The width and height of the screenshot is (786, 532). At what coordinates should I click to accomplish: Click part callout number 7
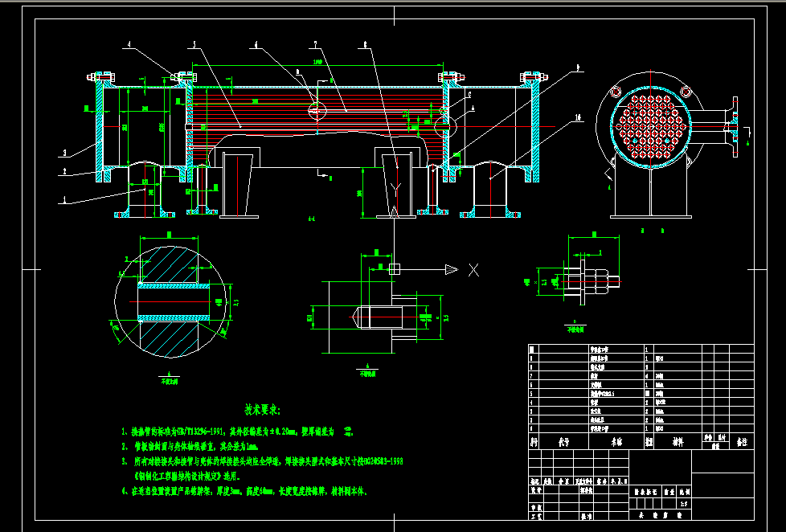tap(315, 45)
